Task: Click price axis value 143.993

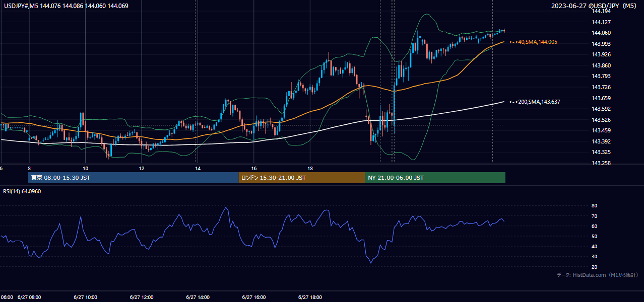Action: [601, 44]
